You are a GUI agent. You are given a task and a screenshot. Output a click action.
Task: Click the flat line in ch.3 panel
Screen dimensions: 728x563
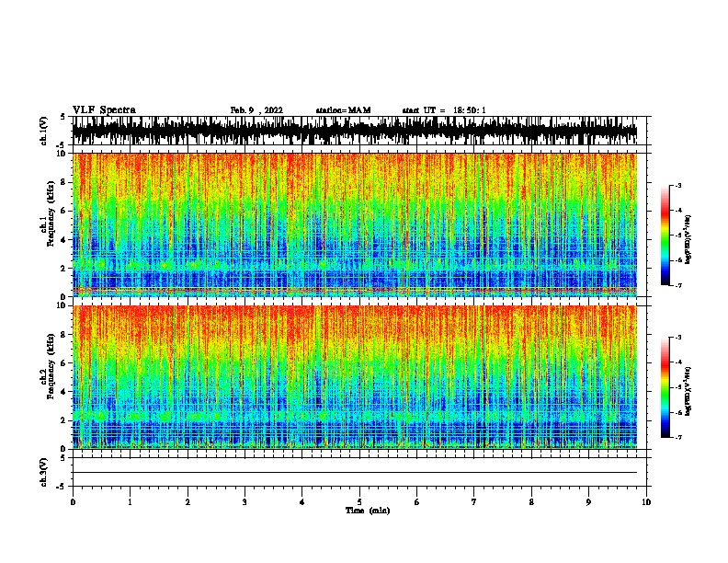coord(354,473)
